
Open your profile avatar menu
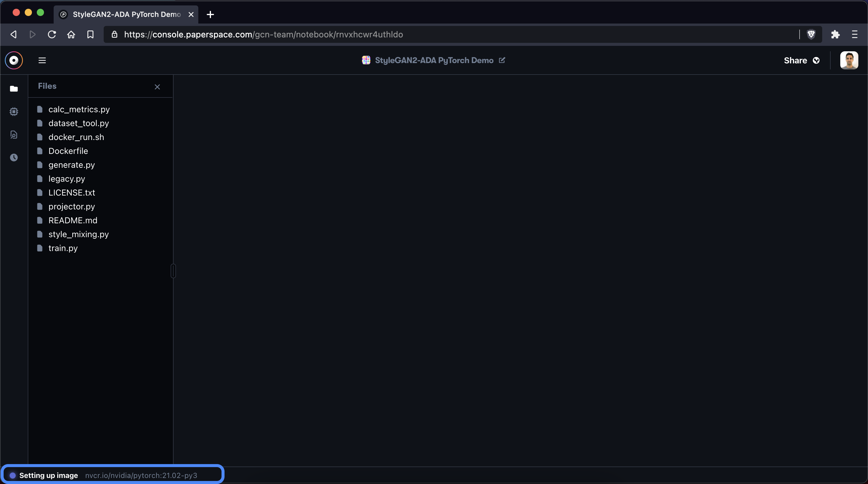point(850,60)
